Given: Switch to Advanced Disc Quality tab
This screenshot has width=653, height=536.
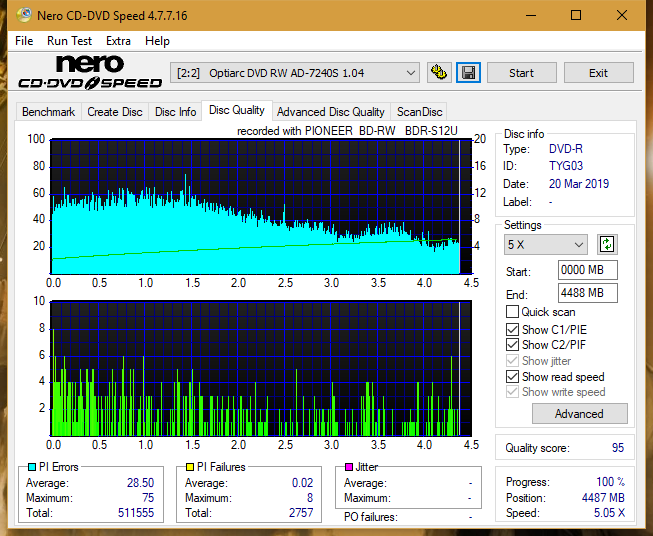Looking at the screenshot, I should [x=331, y=112].
